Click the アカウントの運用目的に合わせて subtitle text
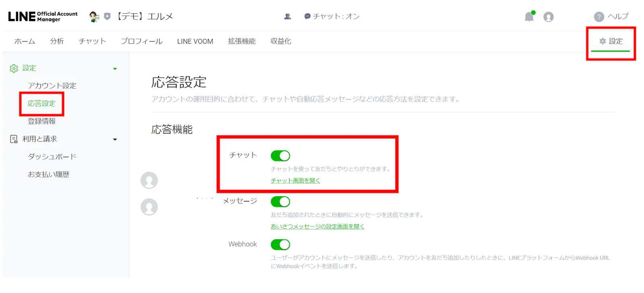The height and width of the screenshot is (293, 644). coord(306,99)
